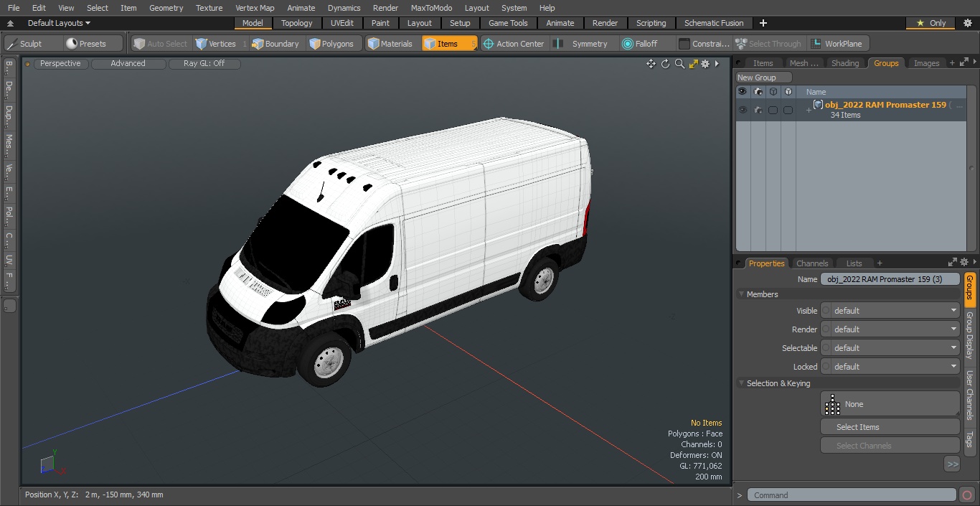The height and width of the screenshot is (506, 980).
Task: Switch to the UVEdit layout tab
Action: click(342, 23)
